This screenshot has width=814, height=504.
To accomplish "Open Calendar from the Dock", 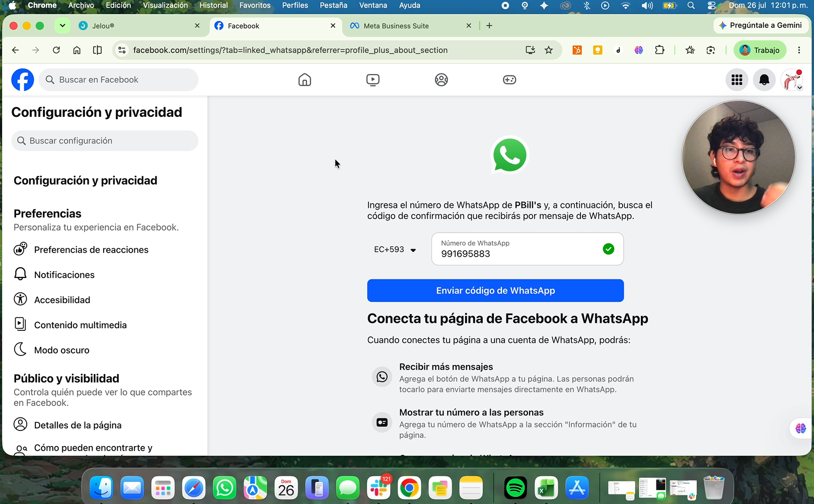I will coord(286,488).
